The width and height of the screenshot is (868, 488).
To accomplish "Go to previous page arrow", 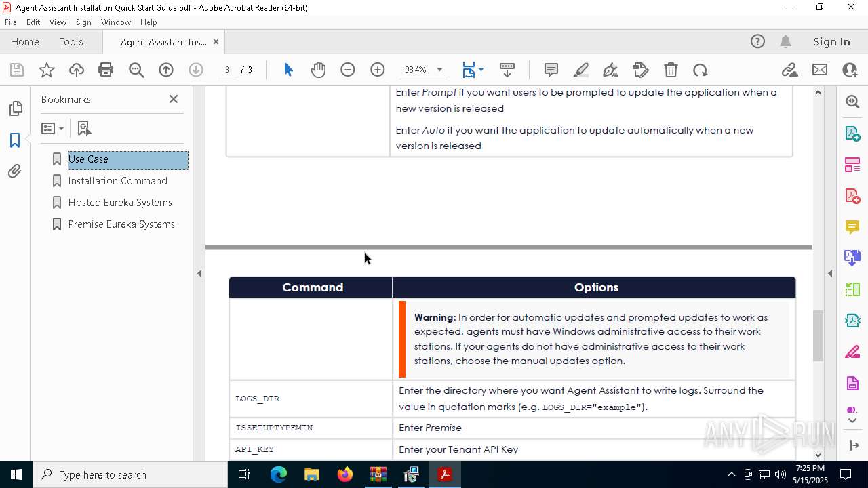I will pos(166,70).
